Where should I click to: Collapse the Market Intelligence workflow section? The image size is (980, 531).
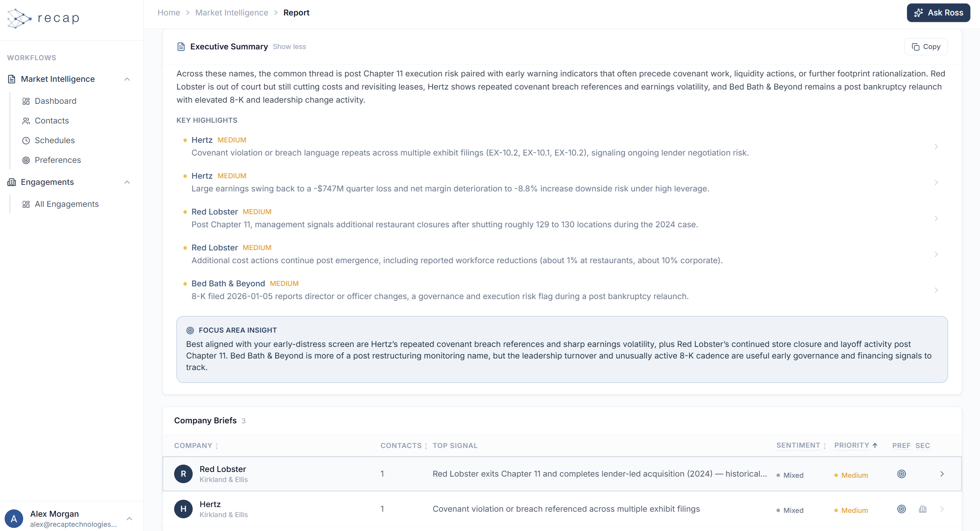(127, 79)
